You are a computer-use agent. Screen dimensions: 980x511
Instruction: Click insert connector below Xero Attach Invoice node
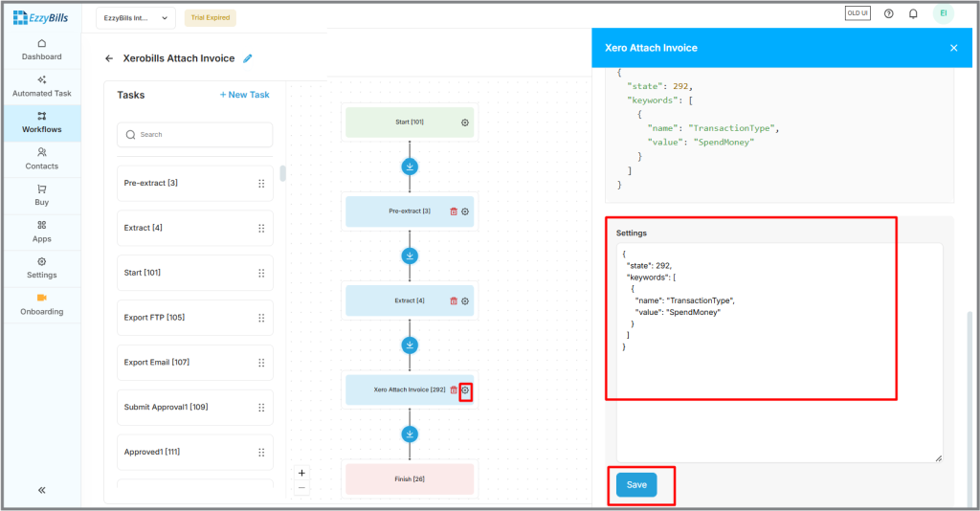410,434
